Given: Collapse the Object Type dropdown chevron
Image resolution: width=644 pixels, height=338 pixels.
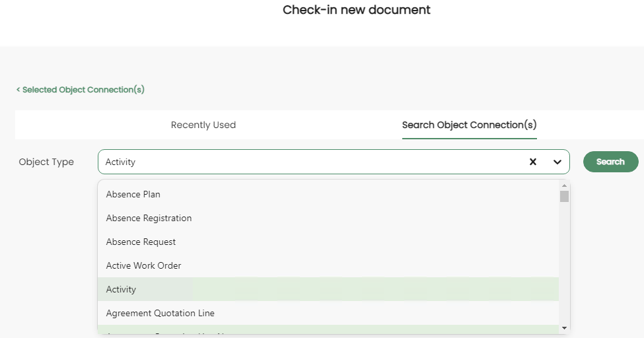Looking at the screenshot, I should pyautogui.click(x=557, y=162).
